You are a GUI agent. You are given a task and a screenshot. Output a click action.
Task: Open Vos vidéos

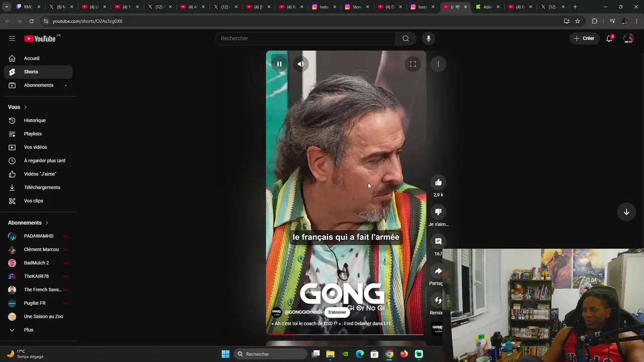[38, 147]
